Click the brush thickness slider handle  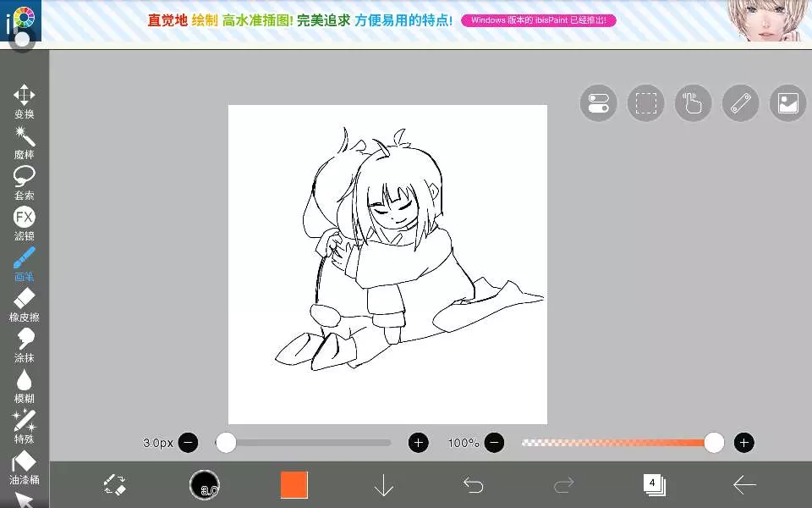click(x=226, y=443)
